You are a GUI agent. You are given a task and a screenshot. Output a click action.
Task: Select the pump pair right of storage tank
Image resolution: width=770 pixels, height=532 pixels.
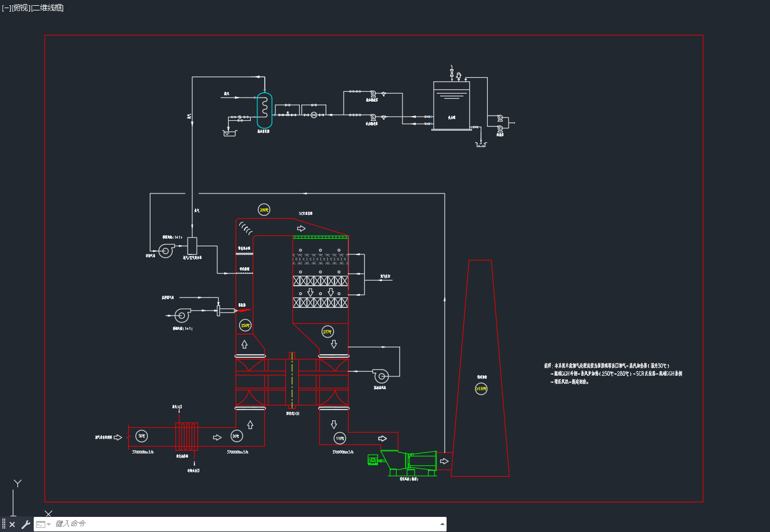[x=500, y=123]
